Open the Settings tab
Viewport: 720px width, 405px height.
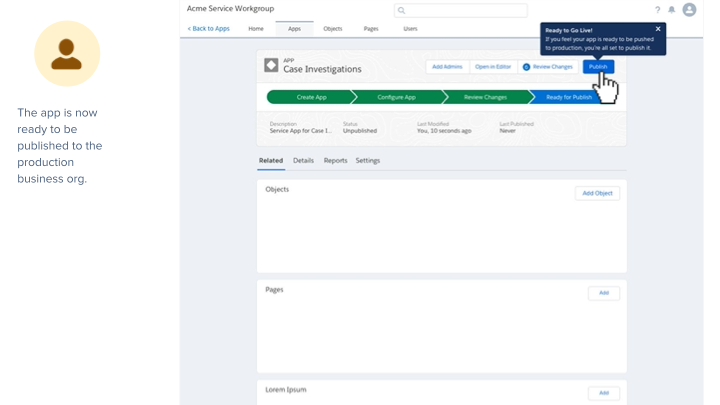click(x=368, y=160)
